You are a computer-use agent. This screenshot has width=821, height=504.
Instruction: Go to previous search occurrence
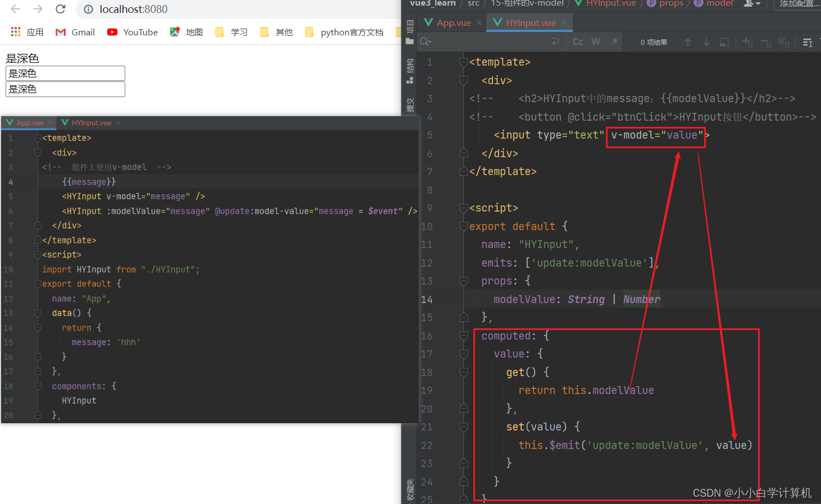point(688,42)
